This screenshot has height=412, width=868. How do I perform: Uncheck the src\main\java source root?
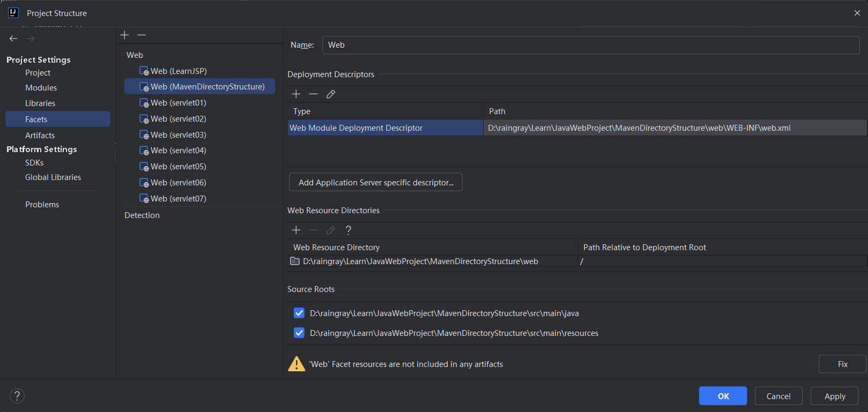(x=299, y=313)
